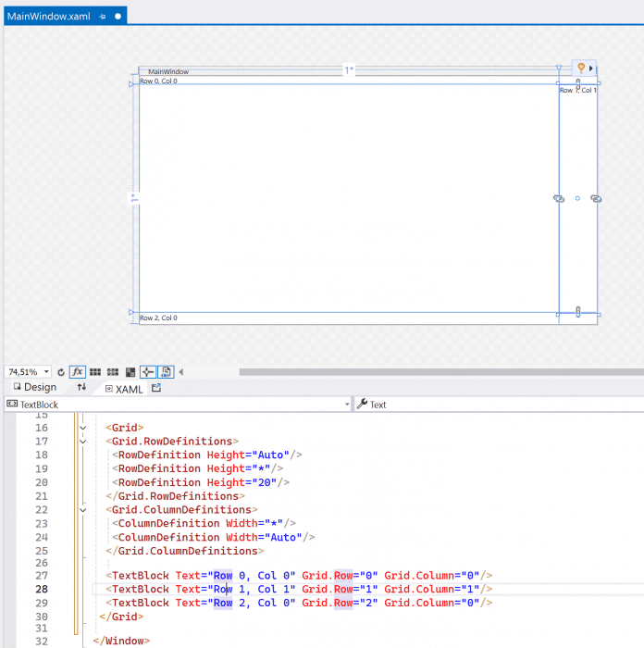Click Grid.Row="2" on line 29

340,603
